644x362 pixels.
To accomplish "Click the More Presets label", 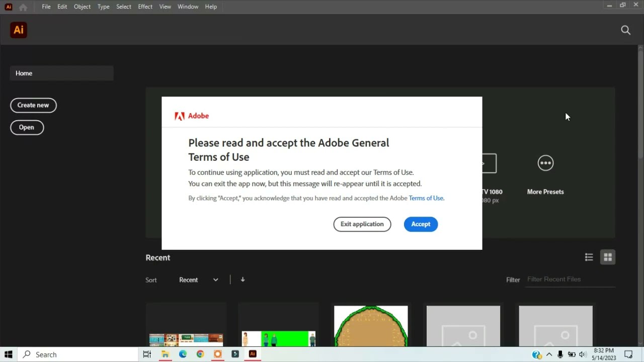I will click(545, 192).
